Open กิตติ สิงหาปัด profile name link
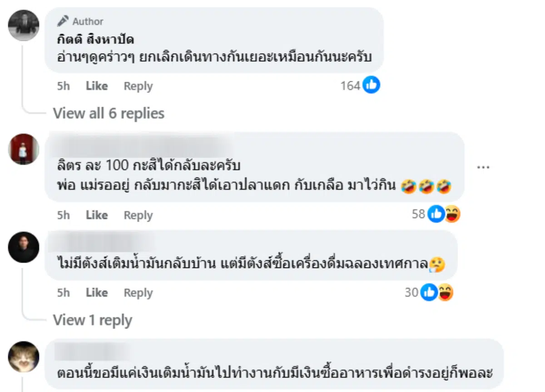Image resolution: width=545 pixels, height=392 pixels. (x=95, y=40)
